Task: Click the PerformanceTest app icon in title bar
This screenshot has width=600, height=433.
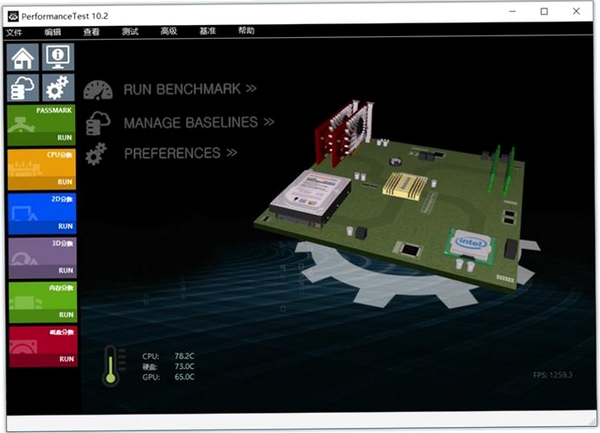Action: coord(13,16)
